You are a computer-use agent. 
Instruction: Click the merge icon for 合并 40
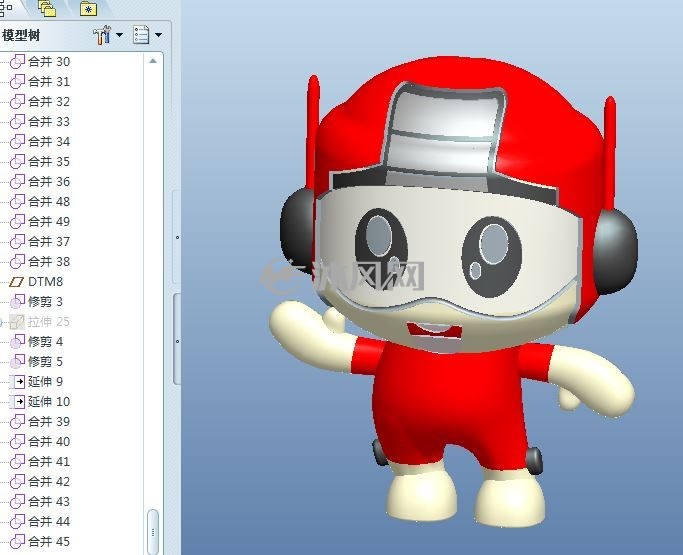17,442
